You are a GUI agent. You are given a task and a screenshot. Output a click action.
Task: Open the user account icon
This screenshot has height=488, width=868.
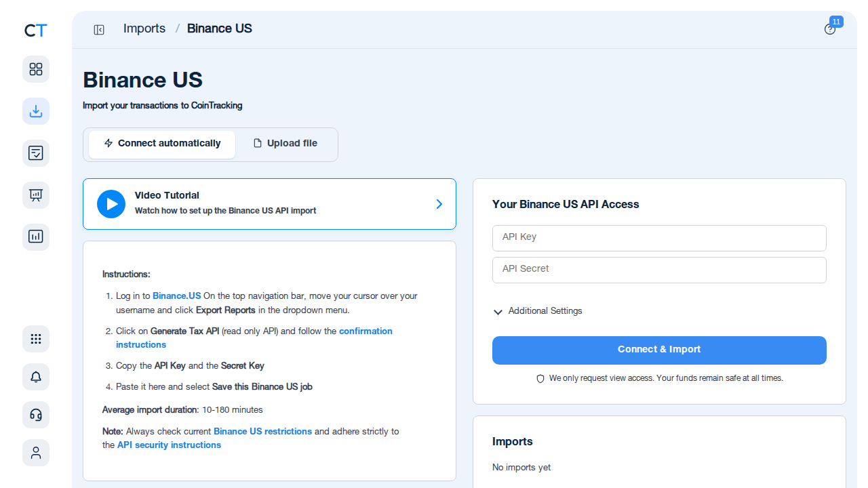(36, 453)
